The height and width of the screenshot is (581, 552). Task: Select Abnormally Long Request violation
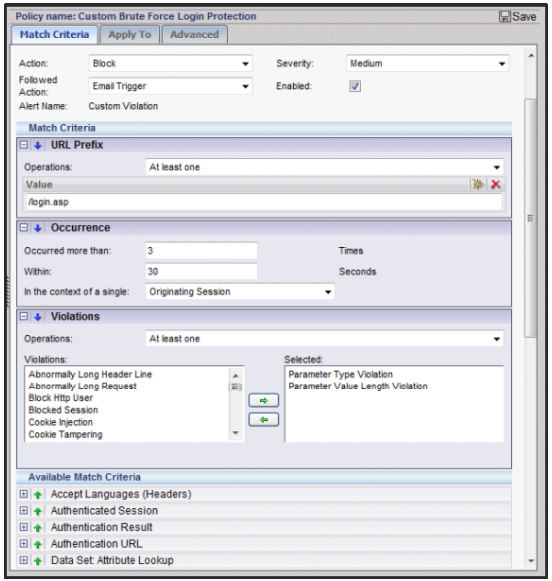click(83, 386)
